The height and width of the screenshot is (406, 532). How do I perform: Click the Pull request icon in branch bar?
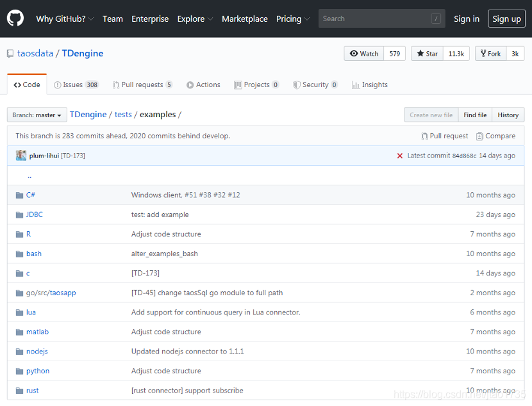424,136
